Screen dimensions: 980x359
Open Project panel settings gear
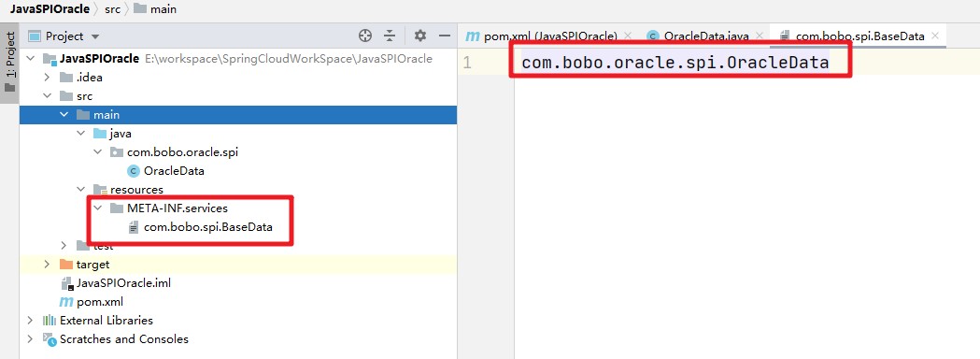(x=420, y=36)
